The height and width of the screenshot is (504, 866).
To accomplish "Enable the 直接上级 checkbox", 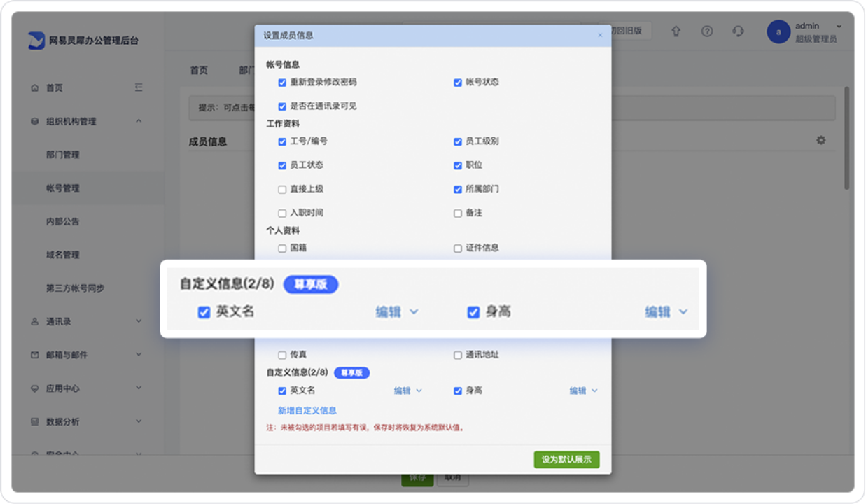I will (282, 189).
